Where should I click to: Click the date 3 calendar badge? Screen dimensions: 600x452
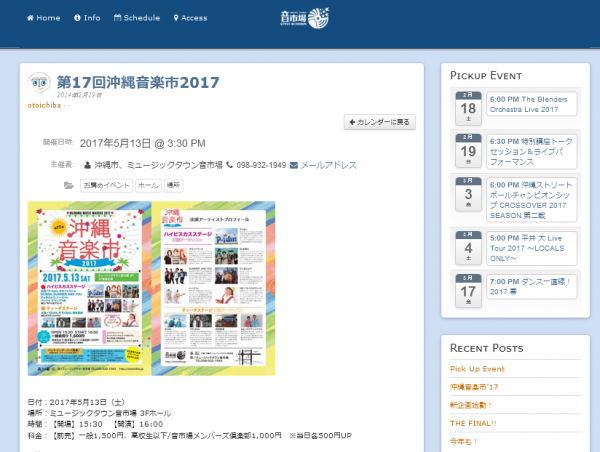(x=468, y=194)
